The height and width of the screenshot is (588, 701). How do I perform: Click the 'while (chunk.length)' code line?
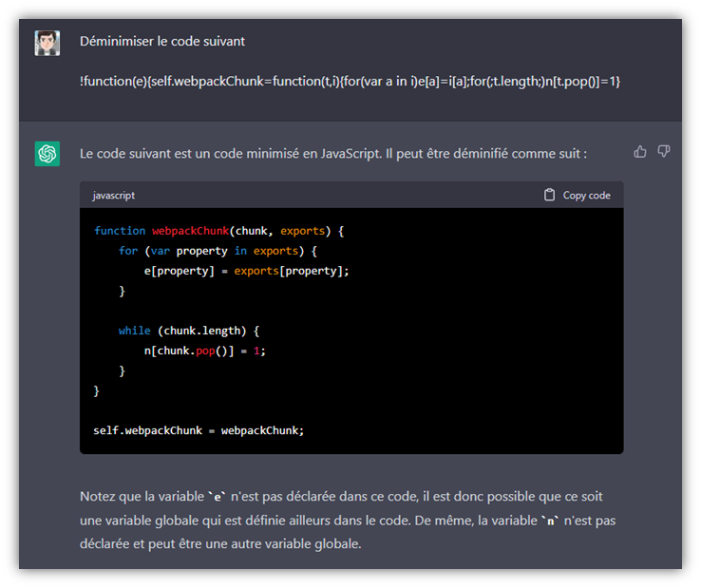coord(189,331)
